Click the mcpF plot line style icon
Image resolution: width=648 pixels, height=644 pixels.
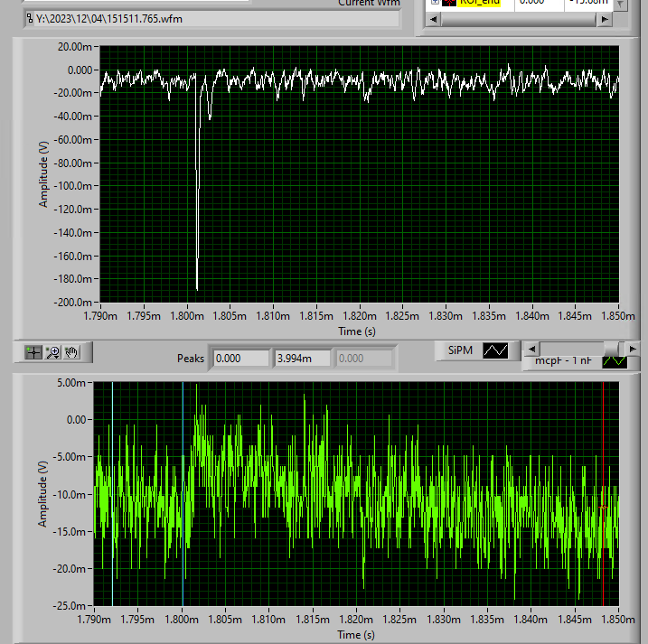pyautogui.click(x=615, y=361)
